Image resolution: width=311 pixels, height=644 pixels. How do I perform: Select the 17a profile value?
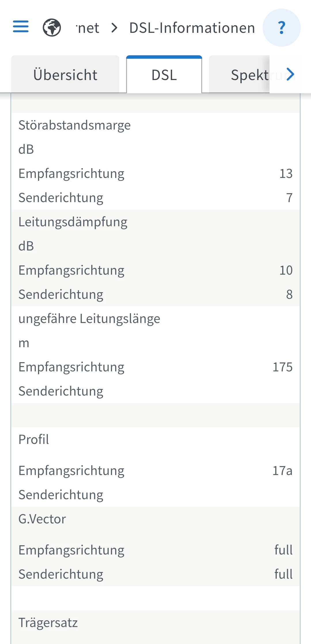[x=282, y=471]
